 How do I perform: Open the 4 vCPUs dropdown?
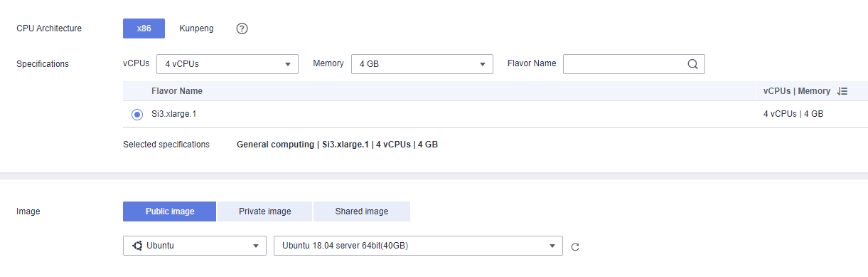[227, 63]
